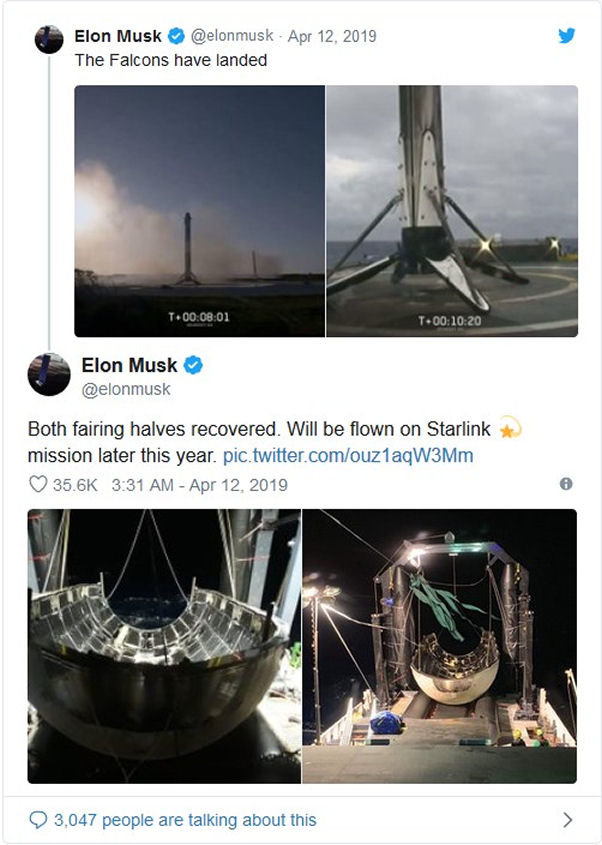Click the verified badge next to the larger Elon Musk name
Viewport: 602px width, 845px height.
pos(193,366)
